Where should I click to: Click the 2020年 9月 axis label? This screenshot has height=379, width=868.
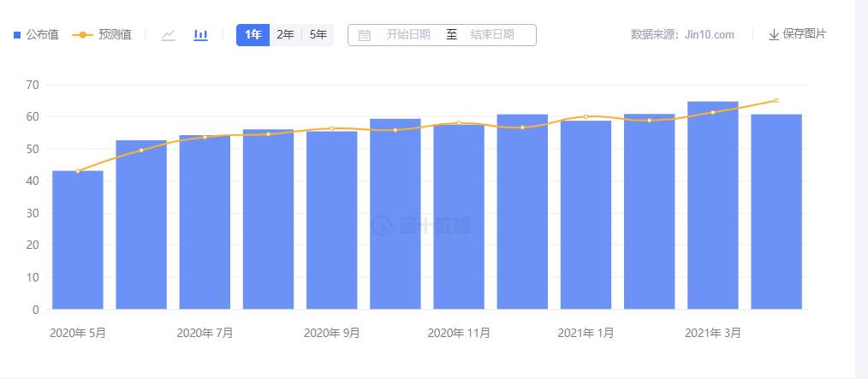pyautogui.click(x=331, y=333)
